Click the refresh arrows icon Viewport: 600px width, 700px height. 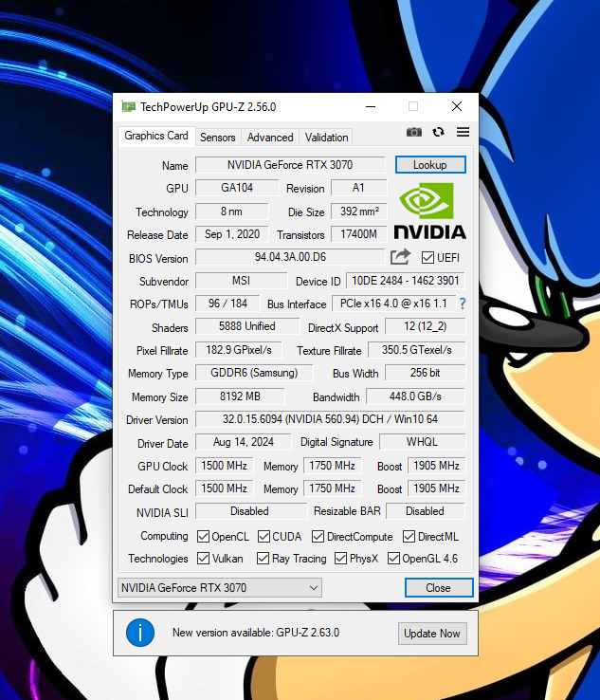pyautogui.click(x=438, y=132)
